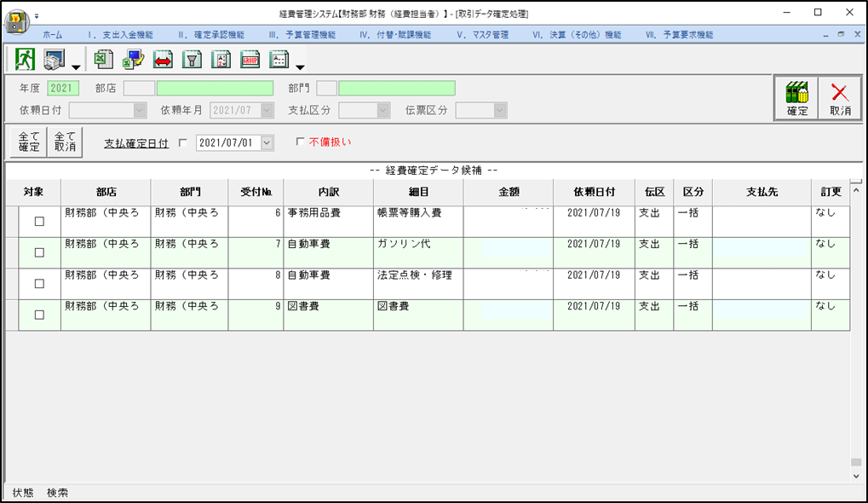Open the Ⅰ．支出入金機能 menu
The image size is (868, 503).
[120, 34]
